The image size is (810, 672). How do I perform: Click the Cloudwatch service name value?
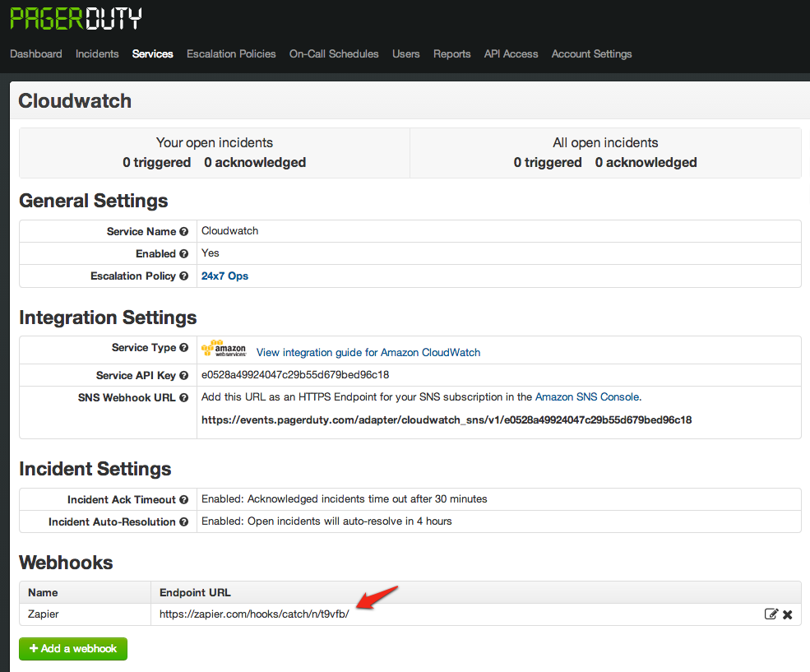pos(230,231)
